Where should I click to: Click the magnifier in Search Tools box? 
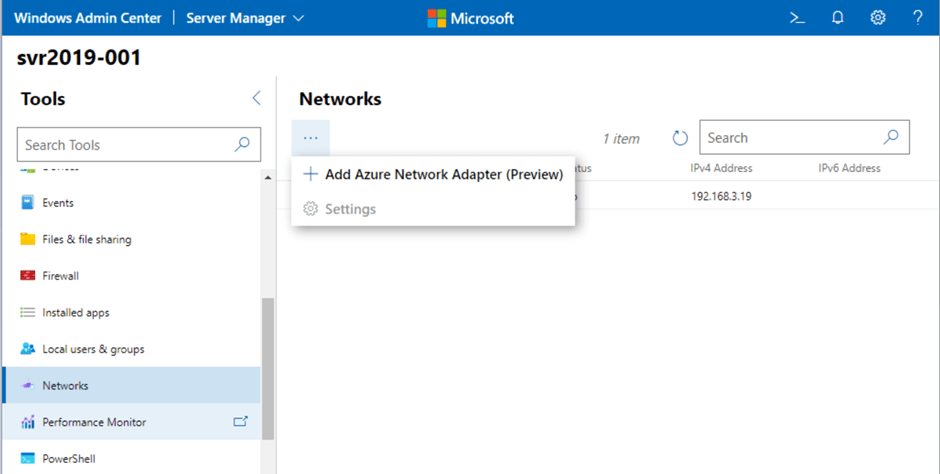click(x=242, y=145)
